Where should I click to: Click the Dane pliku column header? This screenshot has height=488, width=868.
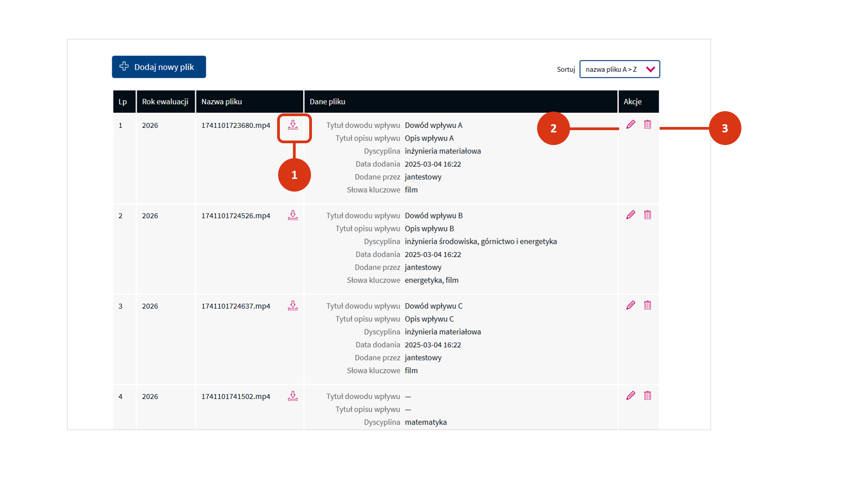tap(327, 102)
